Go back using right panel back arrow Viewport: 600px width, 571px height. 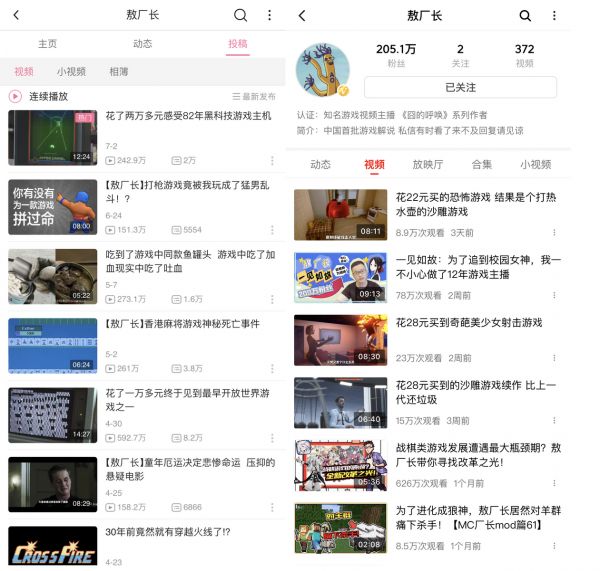point(302,15)
